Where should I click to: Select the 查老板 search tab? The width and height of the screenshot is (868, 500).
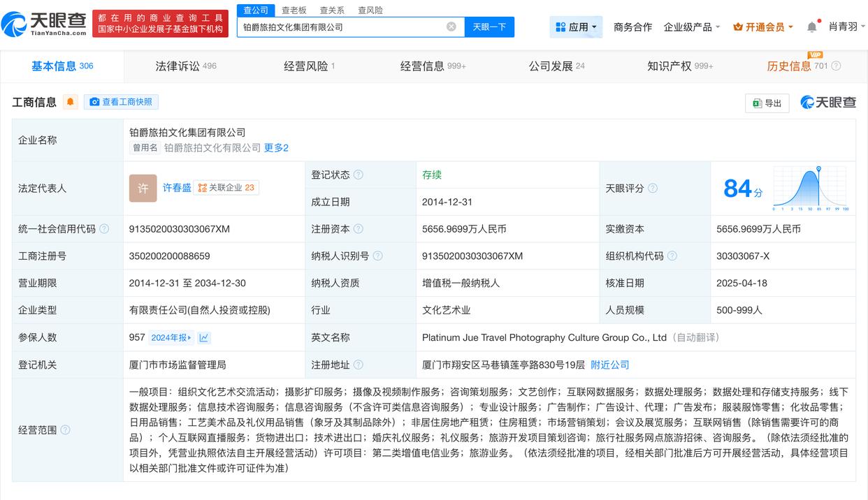coord(294,10)
